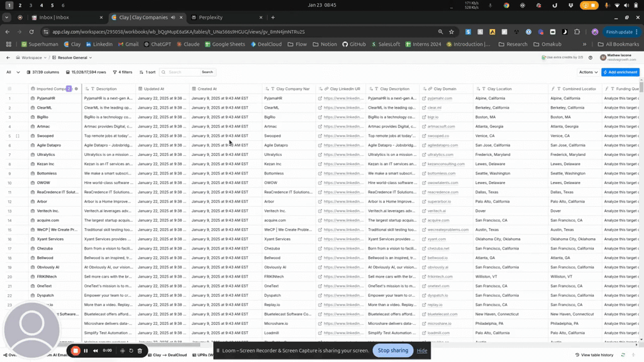Open the 1 sort settings
644x362 pixels.
click(x=148, y=72)
